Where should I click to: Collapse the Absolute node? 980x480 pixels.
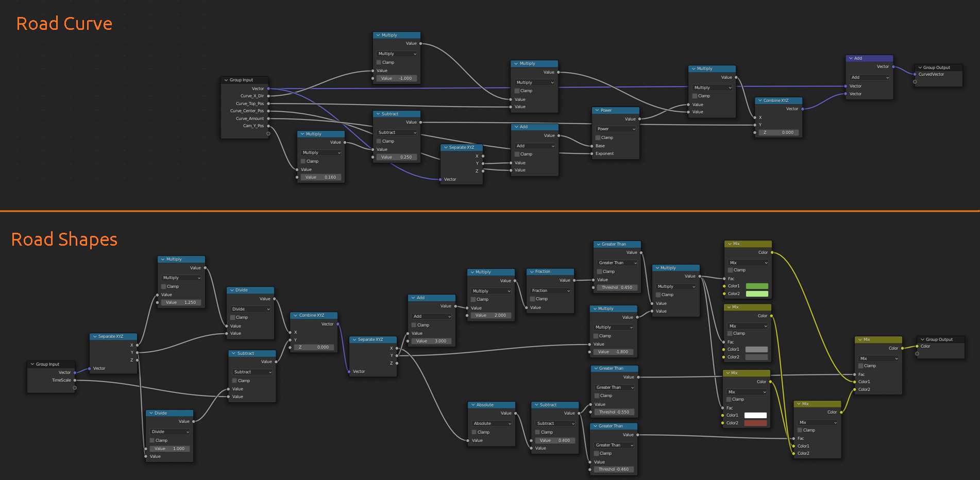click(474, 404)
